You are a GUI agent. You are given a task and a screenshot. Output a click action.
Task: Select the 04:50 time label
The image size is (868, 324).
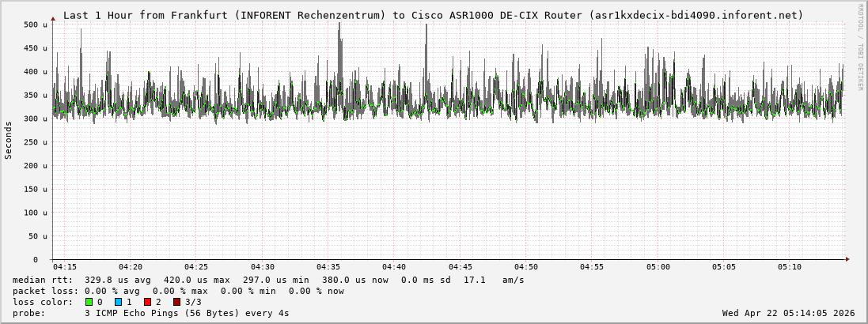coord(526,267)
